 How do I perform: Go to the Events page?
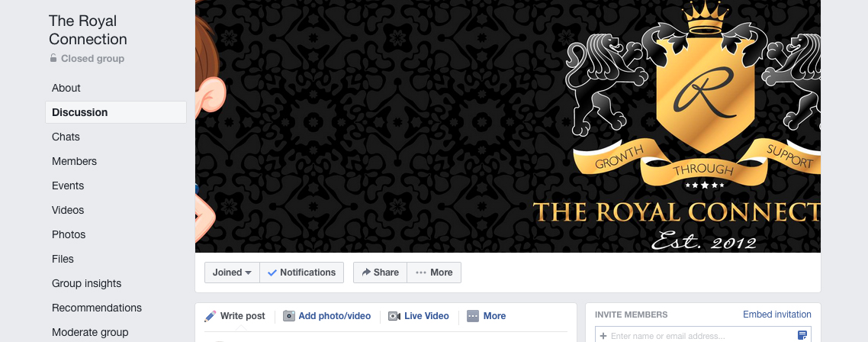[68, 186]
